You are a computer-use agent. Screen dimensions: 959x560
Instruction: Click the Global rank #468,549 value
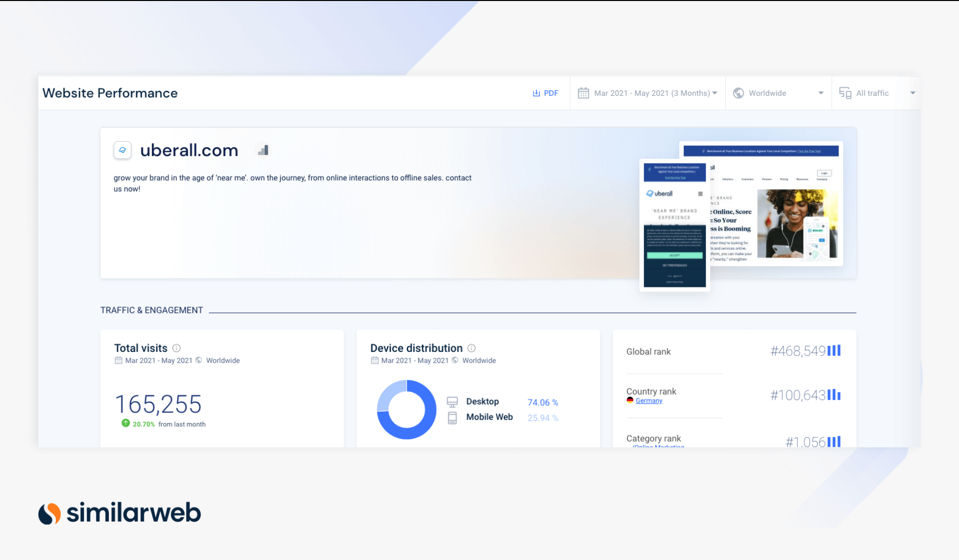(x=798, y=351)
